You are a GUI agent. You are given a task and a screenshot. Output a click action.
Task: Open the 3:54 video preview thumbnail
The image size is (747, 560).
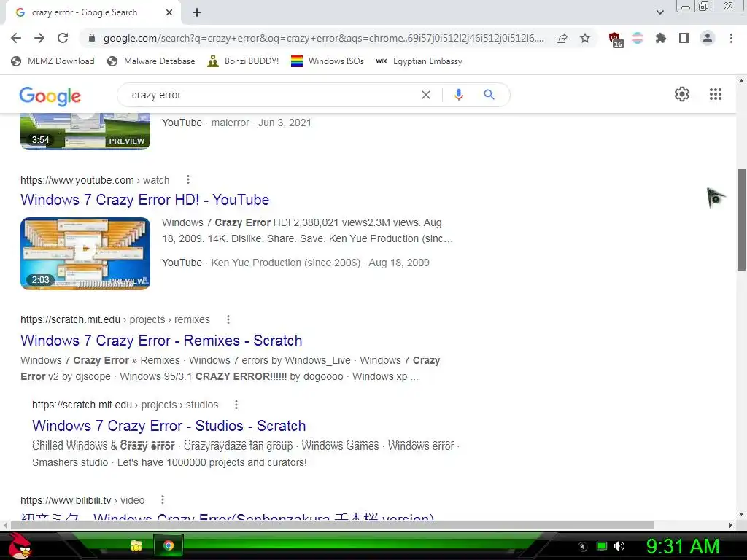tap(85, 131)
